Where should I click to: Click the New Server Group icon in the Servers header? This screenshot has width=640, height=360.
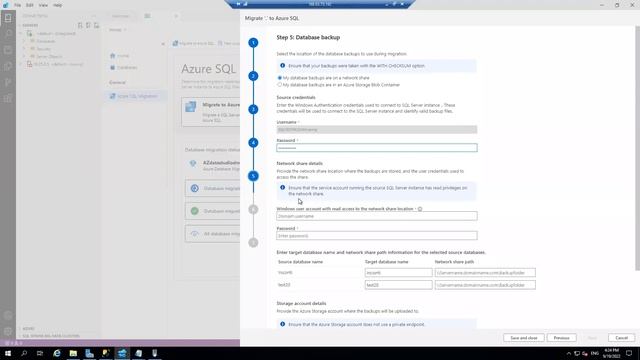pyautogui.click(x=88, y=25)
